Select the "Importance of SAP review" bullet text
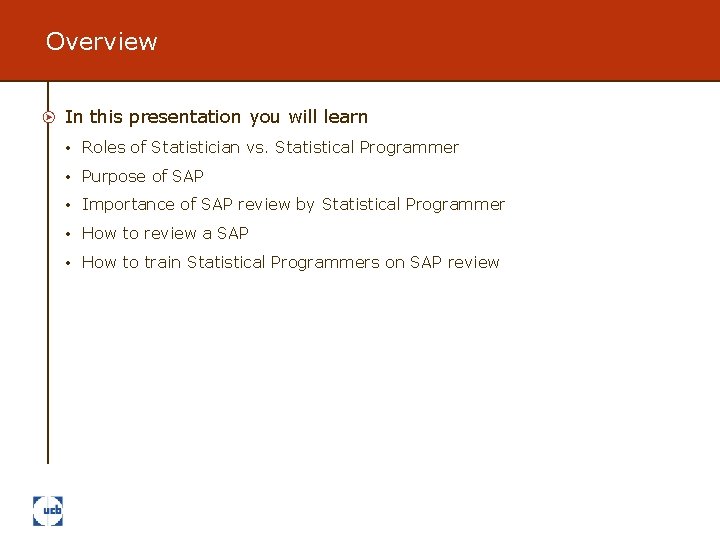This screenshot has height=540, width=720. point(293,205)
